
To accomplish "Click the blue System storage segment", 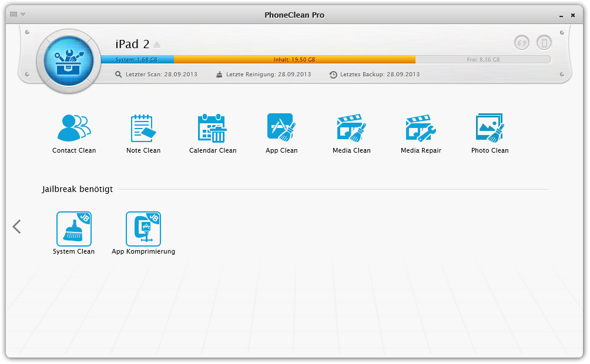I will (x=137, y=59).
